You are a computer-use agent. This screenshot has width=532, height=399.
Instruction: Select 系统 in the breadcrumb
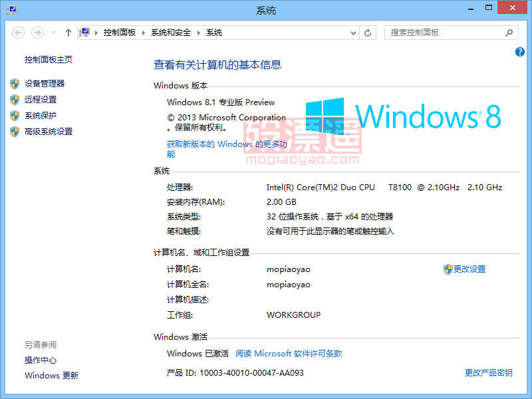[214, 33]
